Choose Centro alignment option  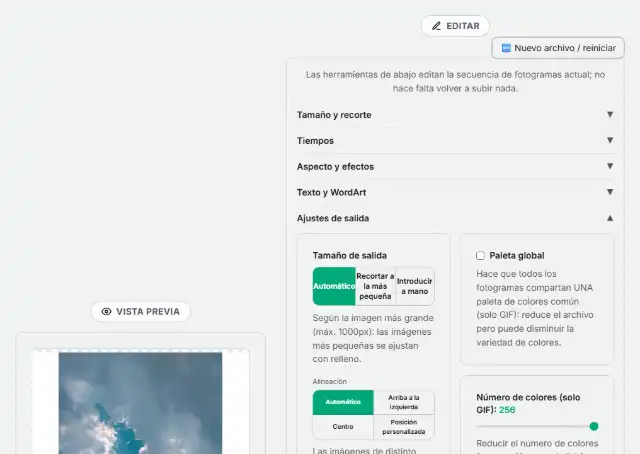click(343, 427)
